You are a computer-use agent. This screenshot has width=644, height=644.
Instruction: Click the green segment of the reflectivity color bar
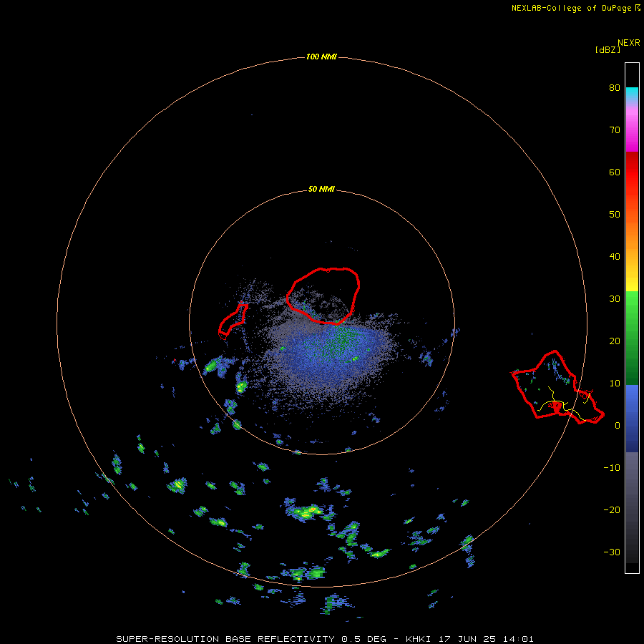click(632, 338)
